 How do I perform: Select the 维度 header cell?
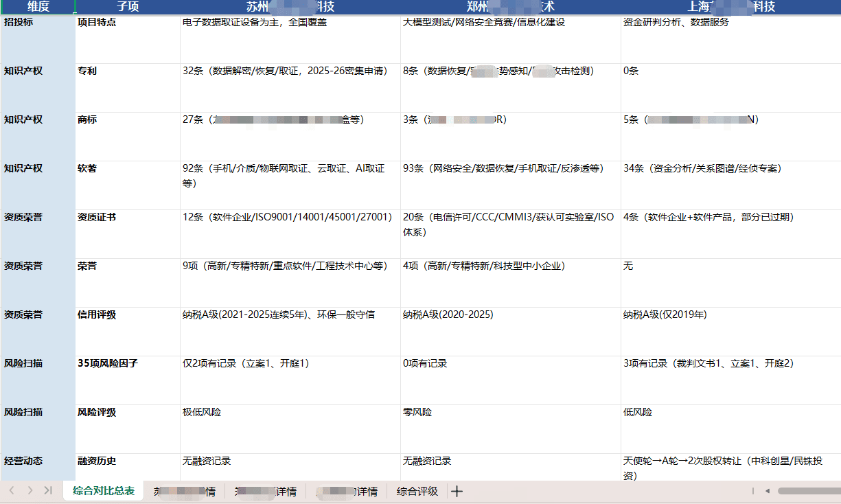pos(38,7)
